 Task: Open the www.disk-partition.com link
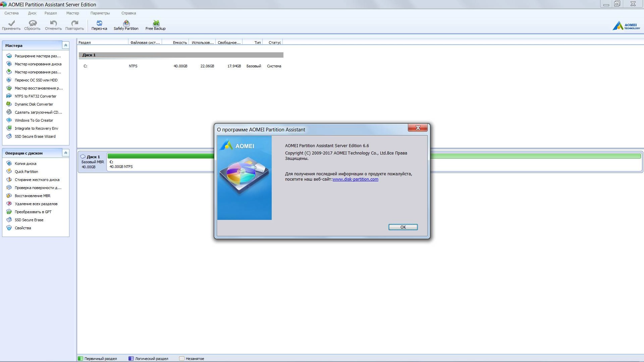[x=355, y=179]
